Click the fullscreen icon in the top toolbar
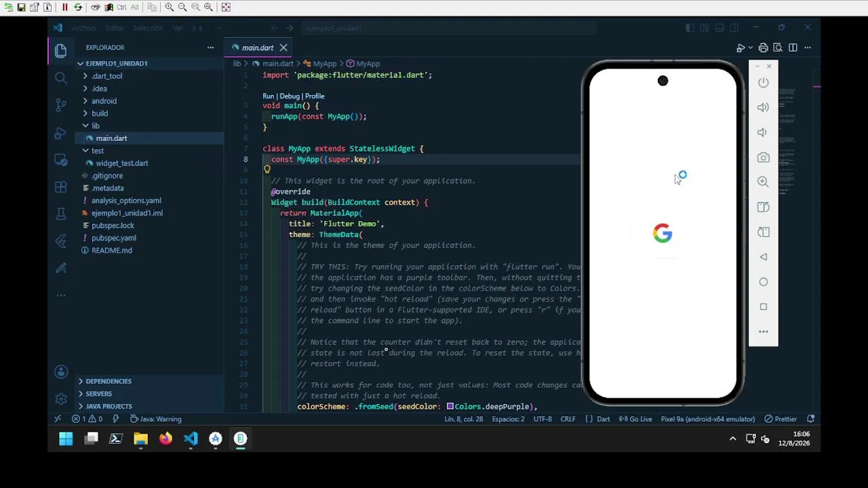Image resolution: width=868 pixels, height=488 pixels. point(226,7)
